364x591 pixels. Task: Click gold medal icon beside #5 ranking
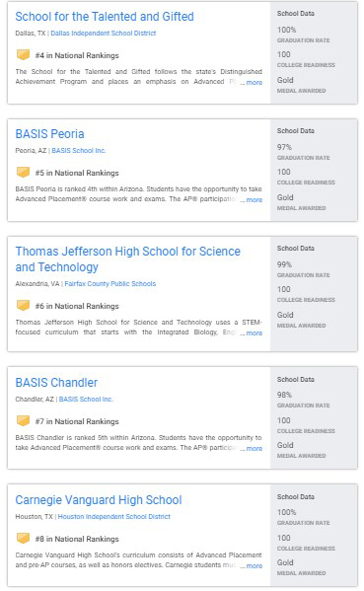tap(24, 173)
